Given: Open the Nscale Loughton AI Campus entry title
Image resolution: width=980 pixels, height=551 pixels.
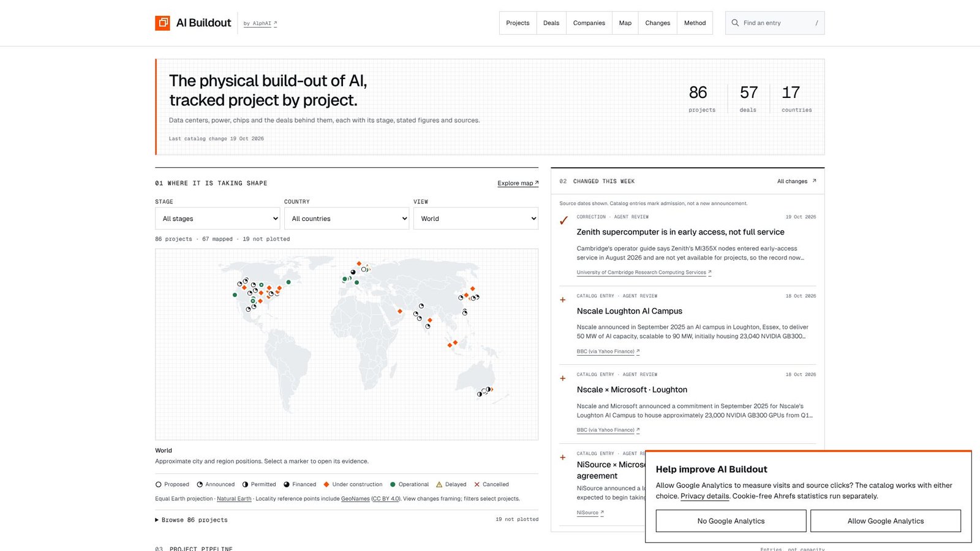Looking at the screenshot, I should [x=630, y=311].
